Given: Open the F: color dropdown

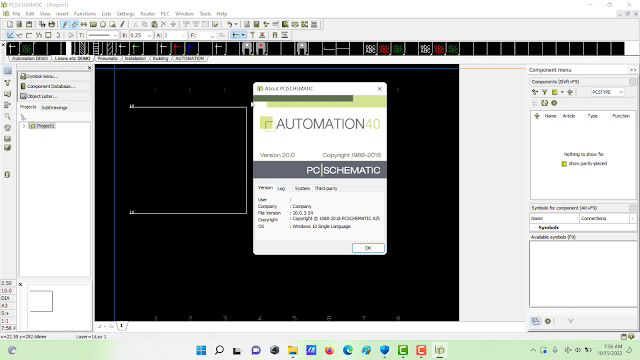Looking at the screenshot, I should coord(212,36).
